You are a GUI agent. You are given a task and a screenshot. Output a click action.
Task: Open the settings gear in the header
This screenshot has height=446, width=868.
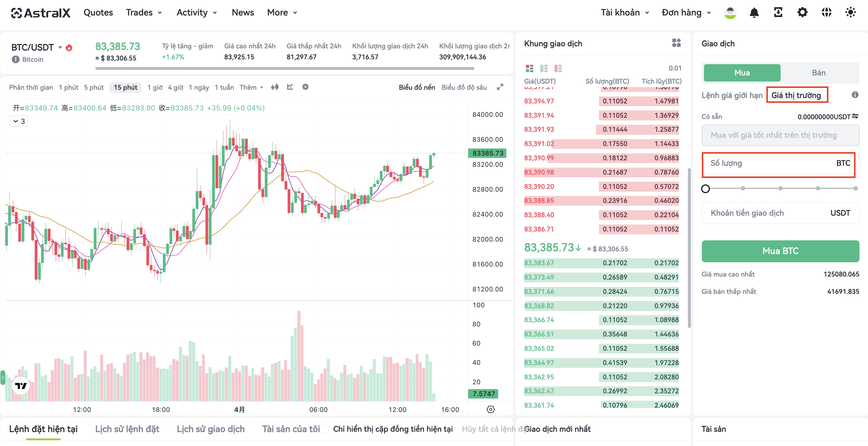point(802,13)
